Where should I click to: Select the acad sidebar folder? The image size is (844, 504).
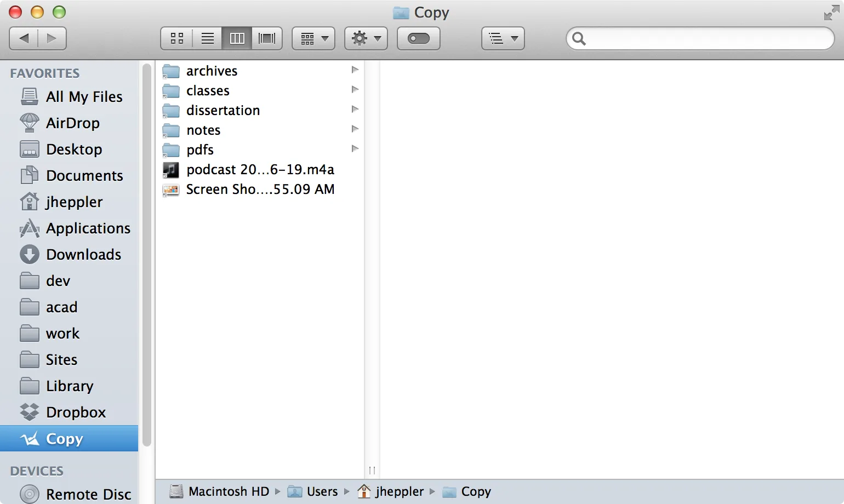point(69,307)
